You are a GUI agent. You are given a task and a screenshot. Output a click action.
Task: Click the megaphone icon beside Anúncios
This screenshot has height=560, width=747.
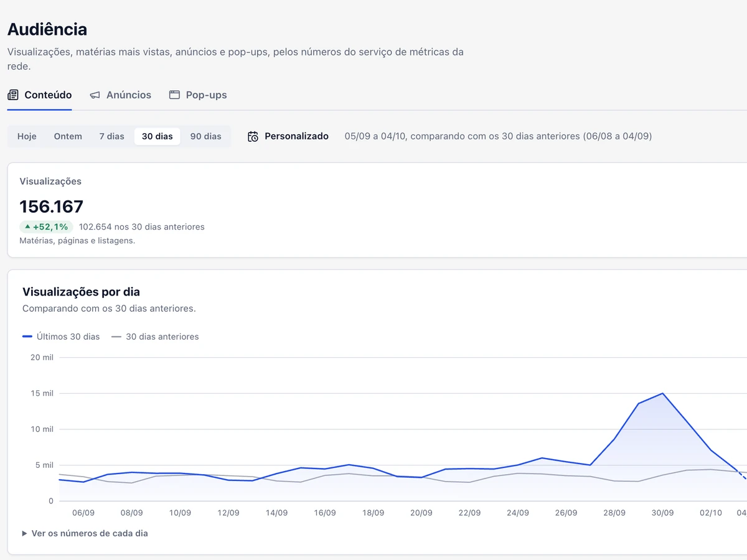click(95, 95)
